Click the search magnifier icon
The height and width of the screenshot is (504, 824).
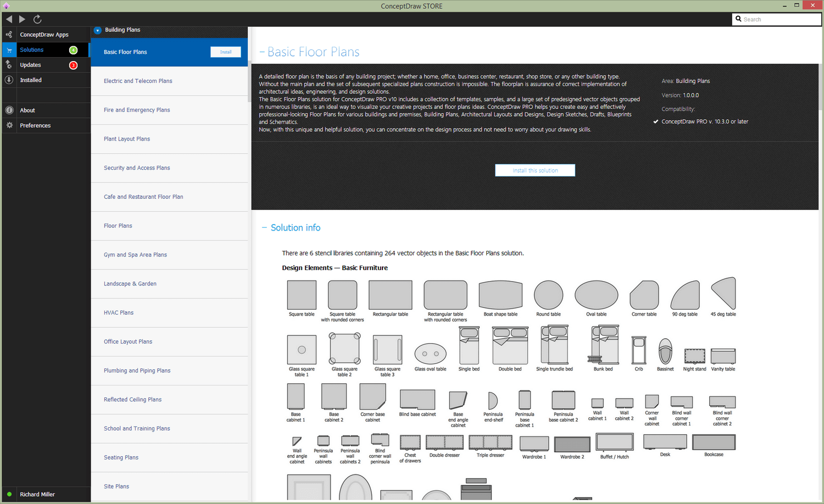pyautogui.click(x=738, y=19)
